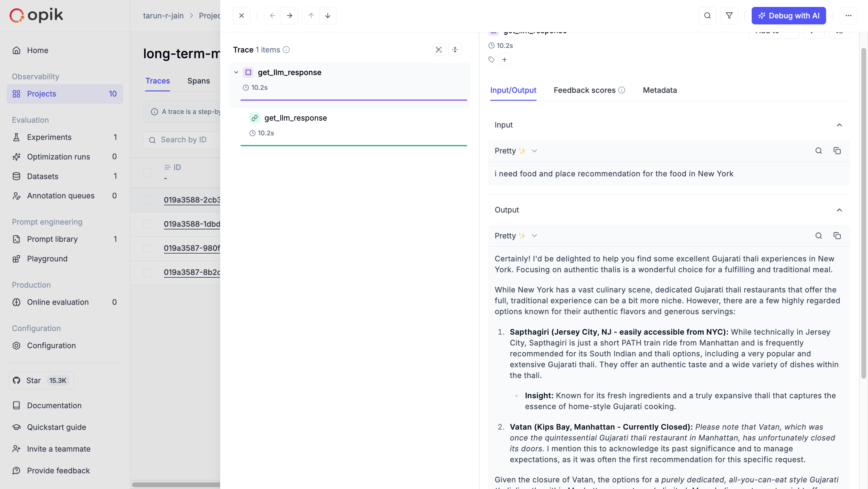
Task: Open the Metadata tab
Action: pos(659,90)
